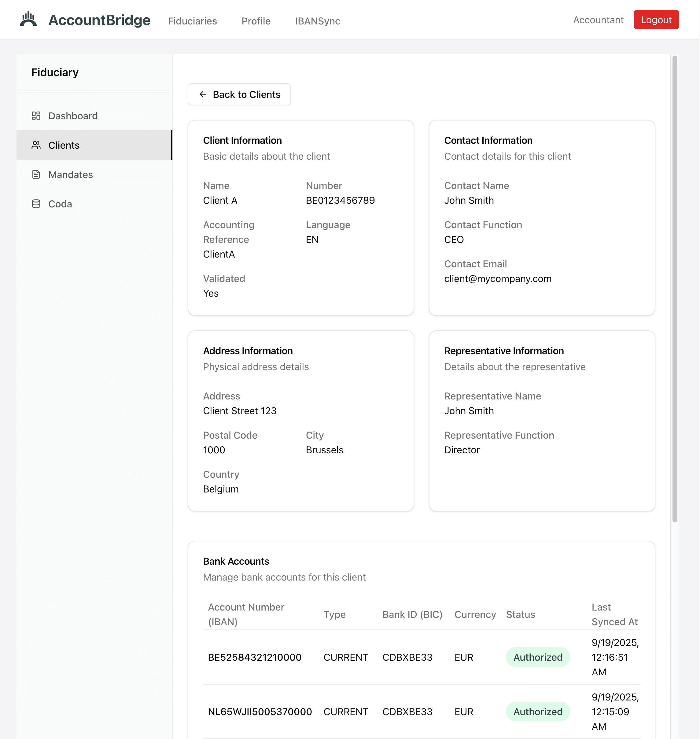The image size is (700, 739).
Task: Click sync time 9/19/2025, 12:16:51 AM
Action: tap(615, 657)
